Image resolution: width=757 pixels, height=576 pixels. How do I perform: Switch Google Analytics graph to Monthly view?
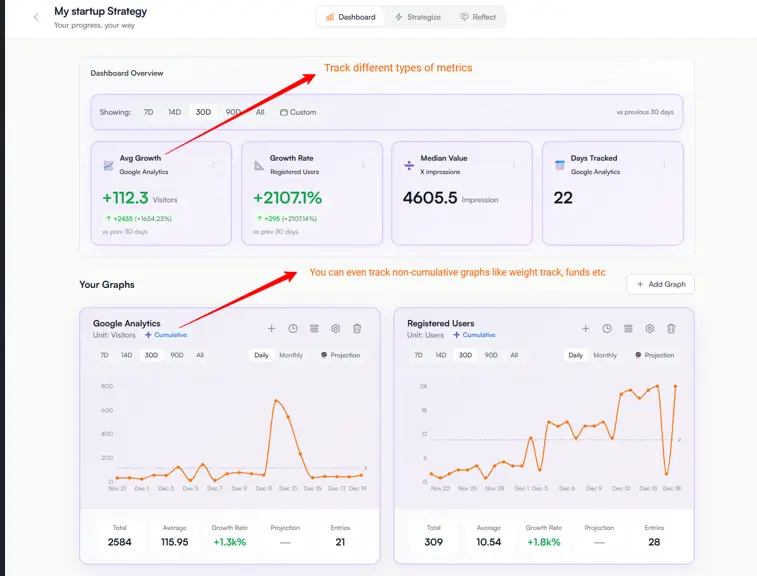pyautogui.click(x=291, y=355)
